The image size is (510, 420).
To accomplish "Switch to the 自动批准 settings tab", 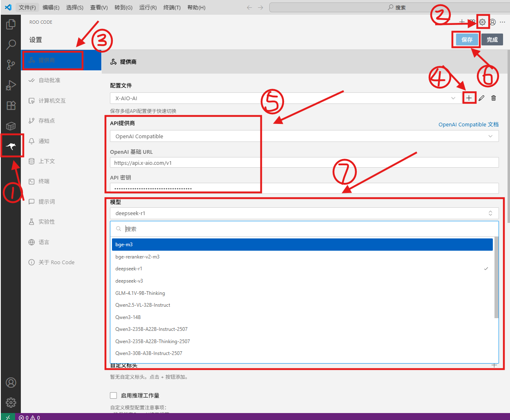I will [x=61, y=80].
